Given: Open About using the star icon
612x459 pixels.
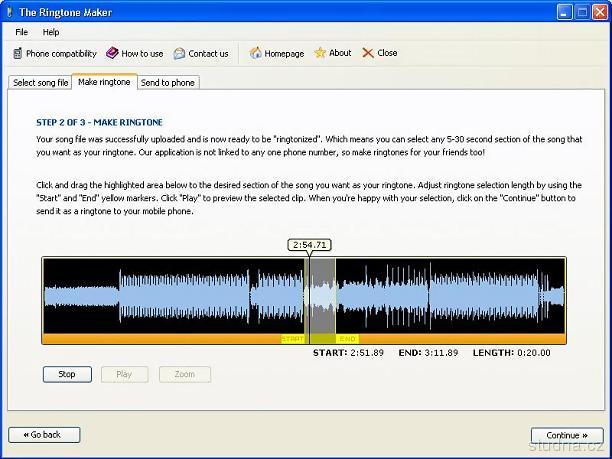Looking at the screenshot, I should [x=320, y=53].
